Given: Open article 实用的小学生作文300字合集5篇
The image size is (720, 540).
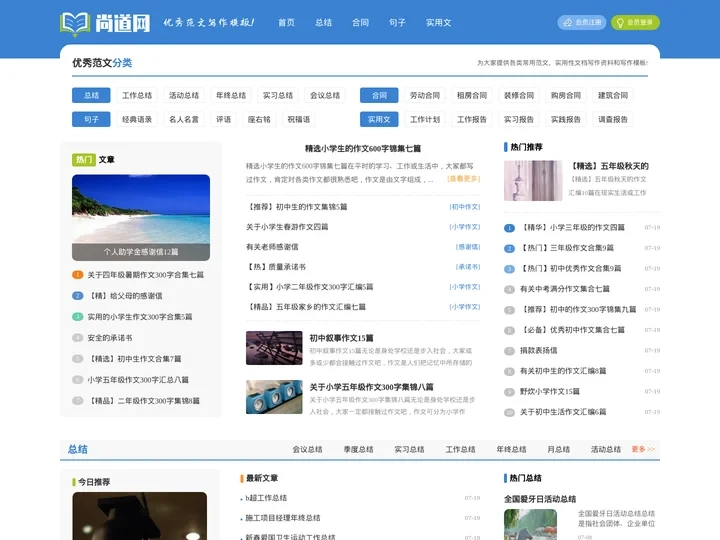Looking at the screenshot, I should pyautogui.click(x=140, y=317).
